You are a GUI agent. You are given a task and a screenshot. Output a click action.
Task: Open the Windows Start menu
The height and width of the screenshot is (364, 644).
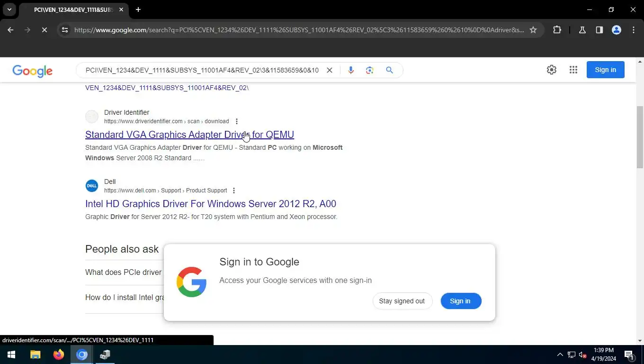pos(11,355)
